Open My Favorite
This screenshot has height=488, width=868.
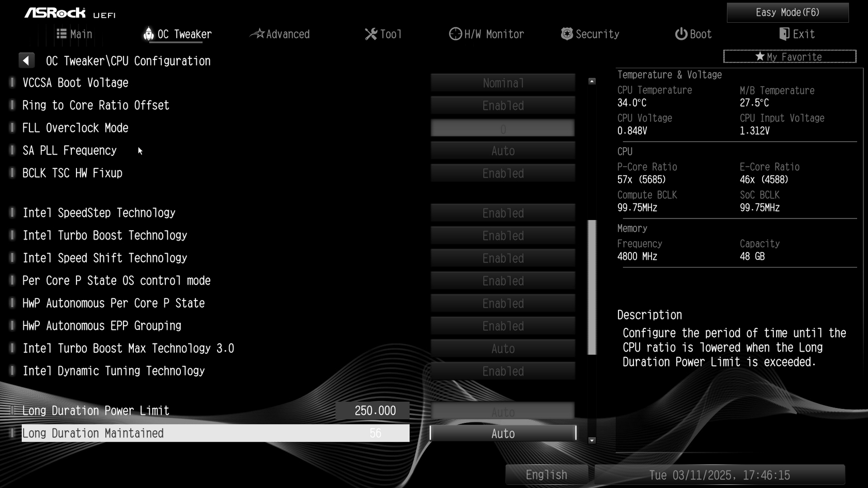tap(789, 56)
